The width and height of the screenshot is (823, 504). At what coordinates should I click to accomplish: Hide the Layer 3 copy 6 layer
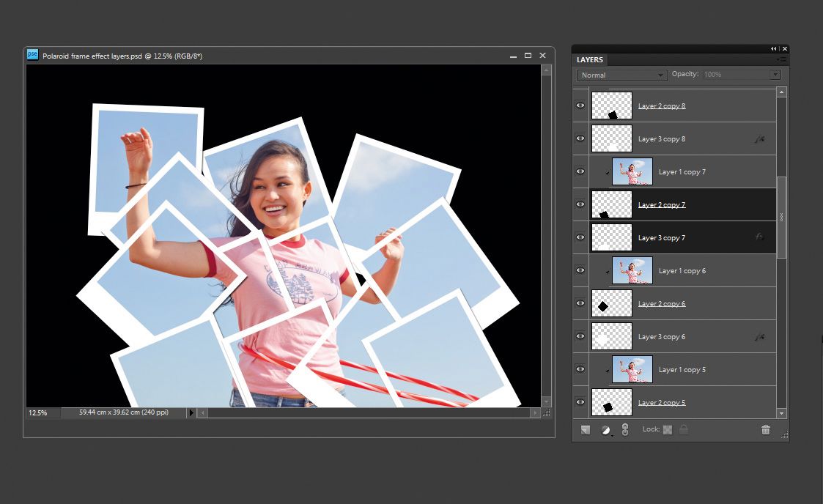coord(580,336)
